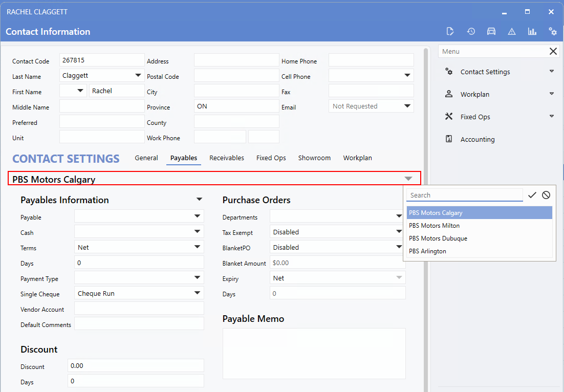Click the Province field containing ON
Screen dimensions: 564x392
(236, 106)
